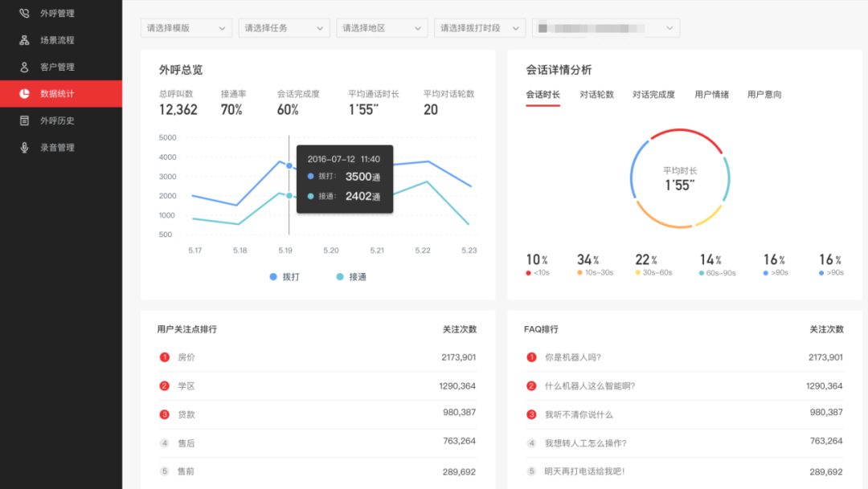Click the red rank 1 badge beside 房价
This screenshot has width=868, height=489.
(x=165, y=357)
